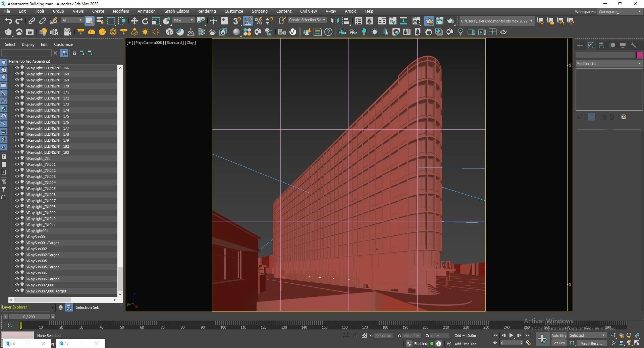644x348 pixels.
Task: Click the Set Key button
Action: [x=558, y=343]
